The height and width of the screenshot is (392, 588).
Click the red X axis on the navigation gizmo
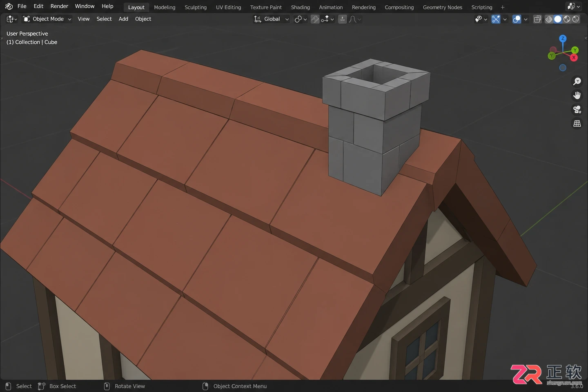pyautogui.click(x=574, y=58)
